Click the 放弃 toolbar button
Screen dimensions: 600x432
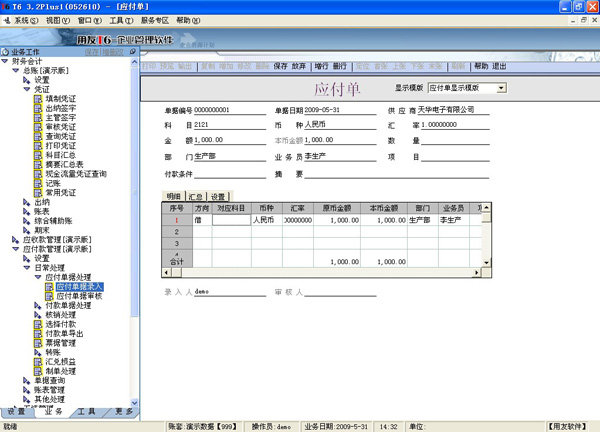click(x=299, y=67)
